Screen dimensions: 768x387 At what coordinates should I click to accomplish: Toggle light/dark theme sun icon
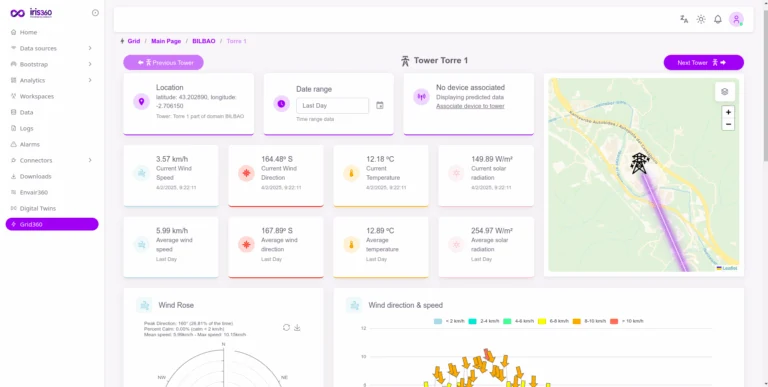[701, 20]
